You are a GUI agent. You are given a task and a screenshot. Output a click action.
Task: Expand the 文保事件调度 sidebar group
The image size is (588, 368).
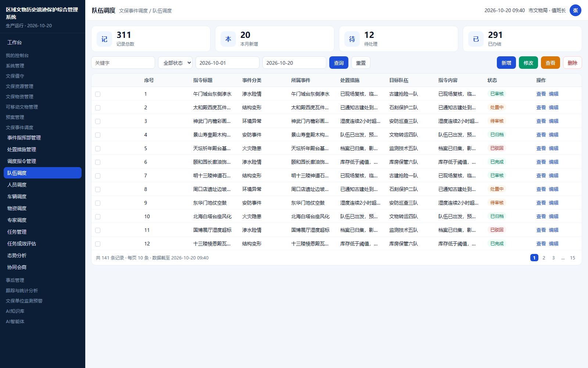tap(19, 127)
